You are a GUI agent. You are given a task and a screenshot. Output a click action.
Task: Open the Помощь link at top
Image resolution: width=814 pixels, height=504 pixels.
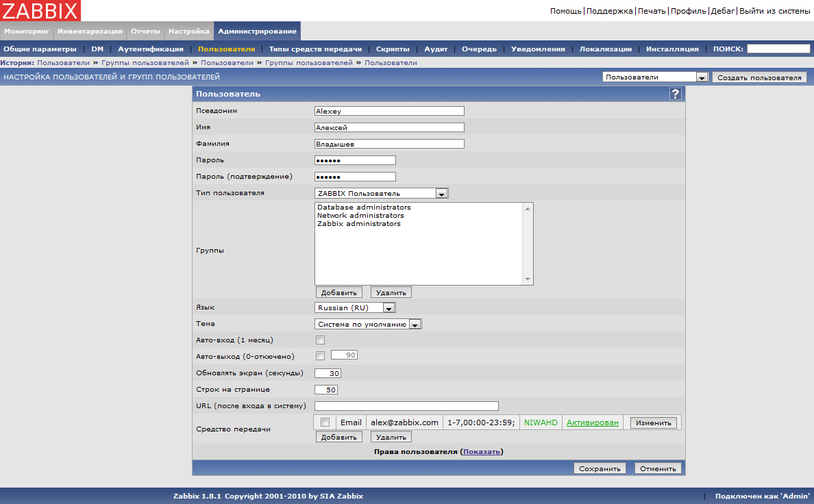(565, 11)
